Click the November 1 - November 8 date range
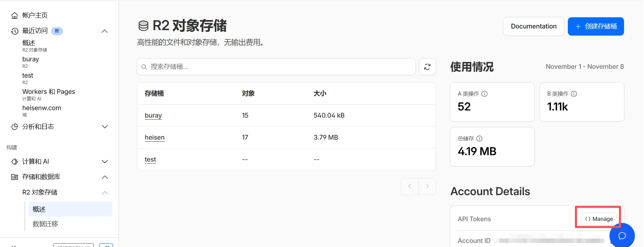644x247 pixels. click(585, 67)
